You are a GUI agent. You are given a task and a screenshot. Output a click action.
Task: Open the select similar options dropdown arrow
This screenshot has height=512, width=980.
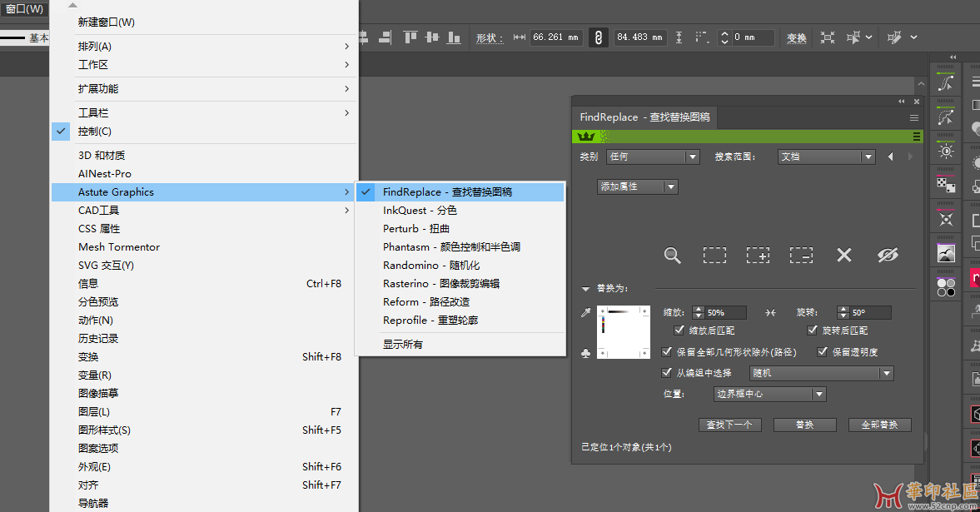pos(868,37)
